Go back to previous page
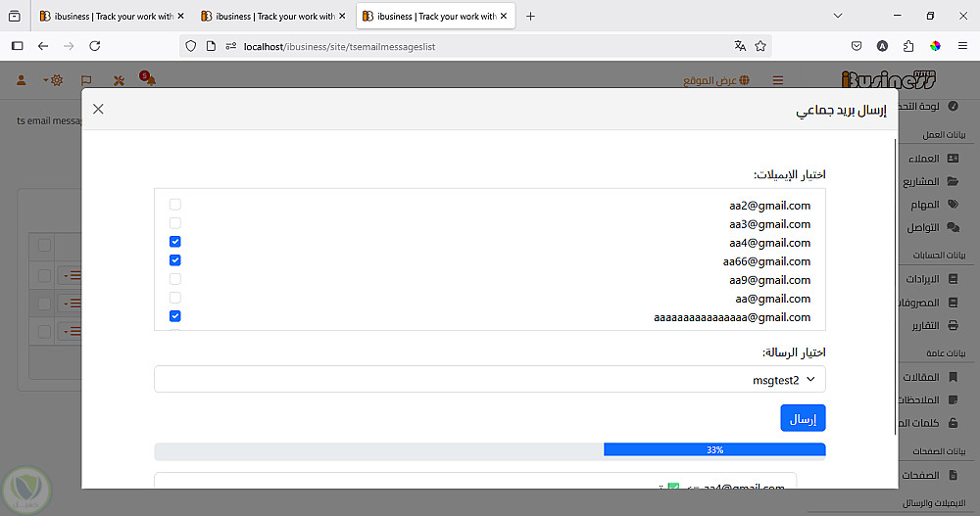The image size is (980, 516). (43, 46)
